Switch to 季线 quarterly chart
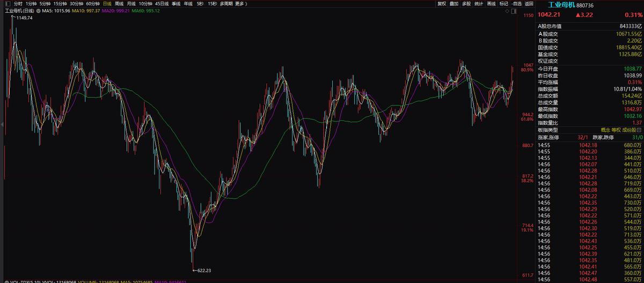 point(176,3)
